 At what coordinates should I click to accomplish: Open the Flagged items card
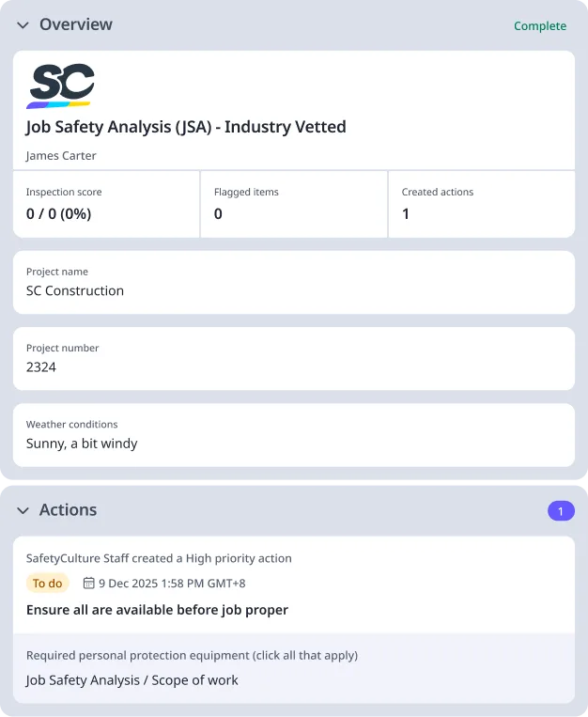[x=293, y=204]
